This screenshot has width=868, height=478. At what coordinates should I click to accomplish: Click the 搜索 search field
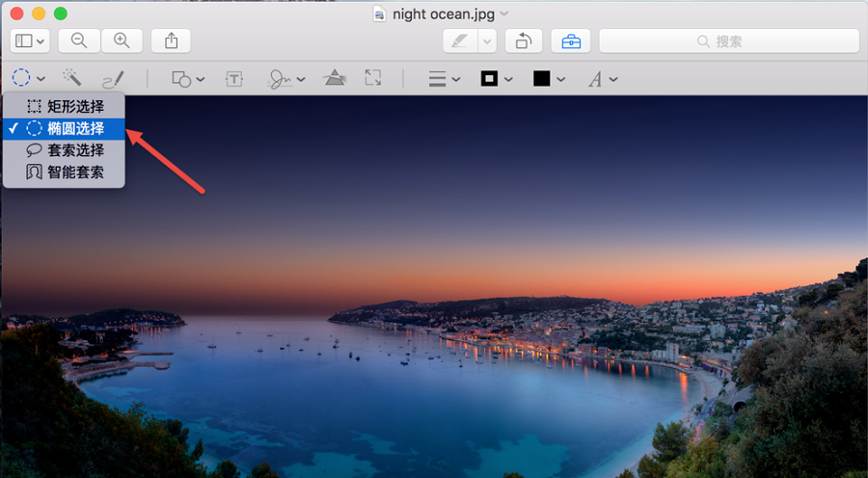[x=729, y=40]
